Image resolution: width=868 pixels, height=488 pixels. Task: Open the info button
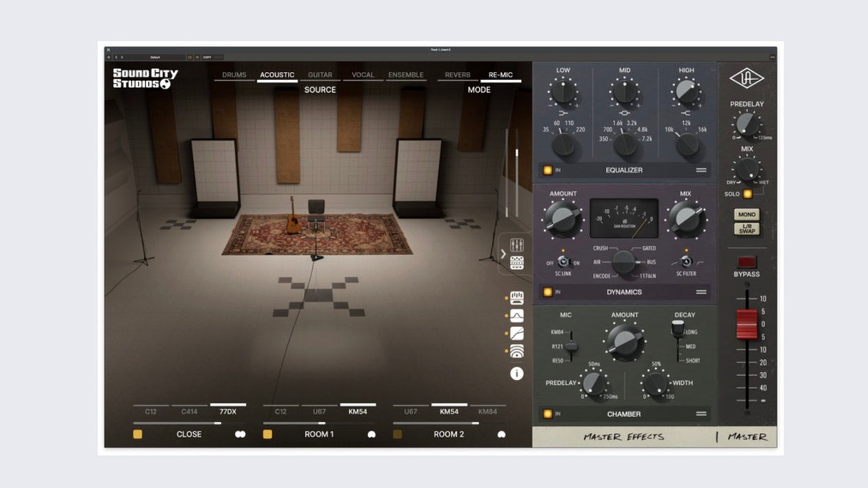pyautogui.click(x=517, y=374)
